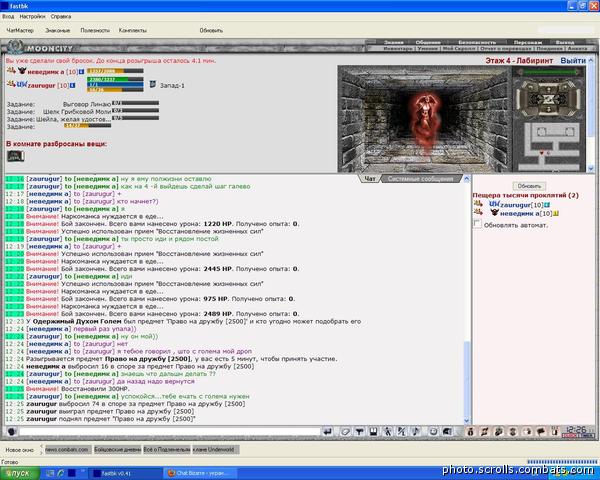This screenshot has width=600, height=480.
Task: Open the smiley emoticons icon
Action: click(x=433, y=432)
